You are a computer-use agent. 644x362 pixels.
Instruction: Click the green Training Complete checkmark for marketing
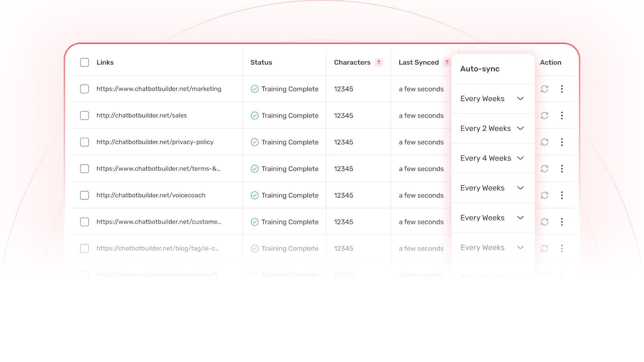click(x=254, y=89)
